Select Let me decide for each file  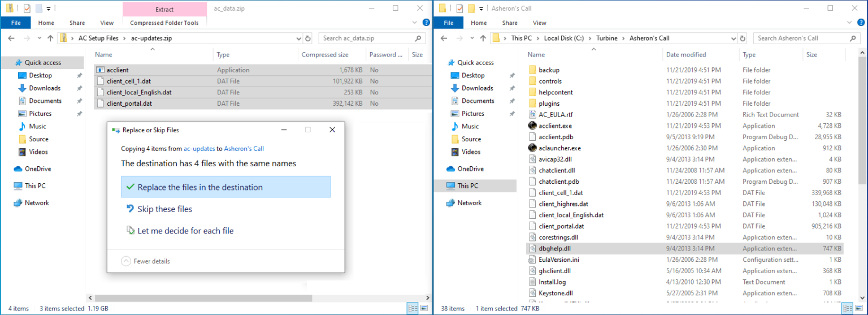tap(185, 231)
